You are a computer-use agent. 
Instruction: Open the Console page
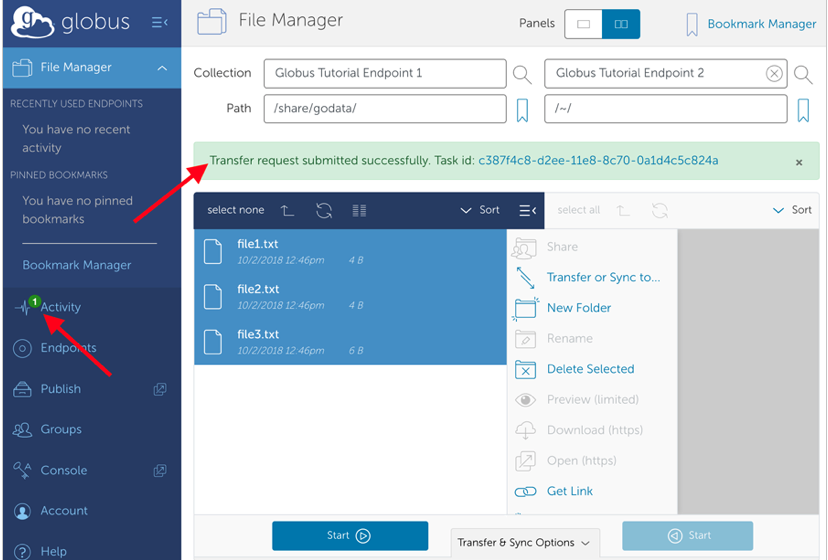pyautogui.click(x=64, y=470)
